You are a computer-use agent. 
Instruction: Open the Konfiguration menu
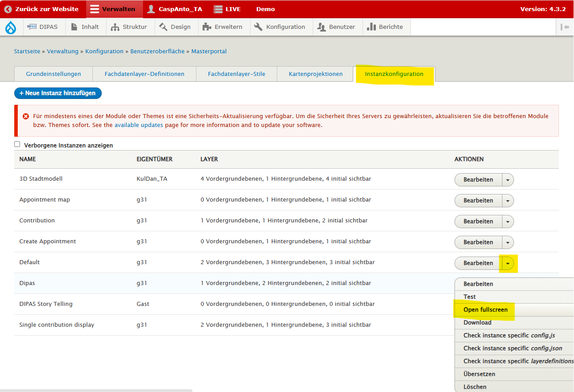pyautogui.click(x=280, y=27)
